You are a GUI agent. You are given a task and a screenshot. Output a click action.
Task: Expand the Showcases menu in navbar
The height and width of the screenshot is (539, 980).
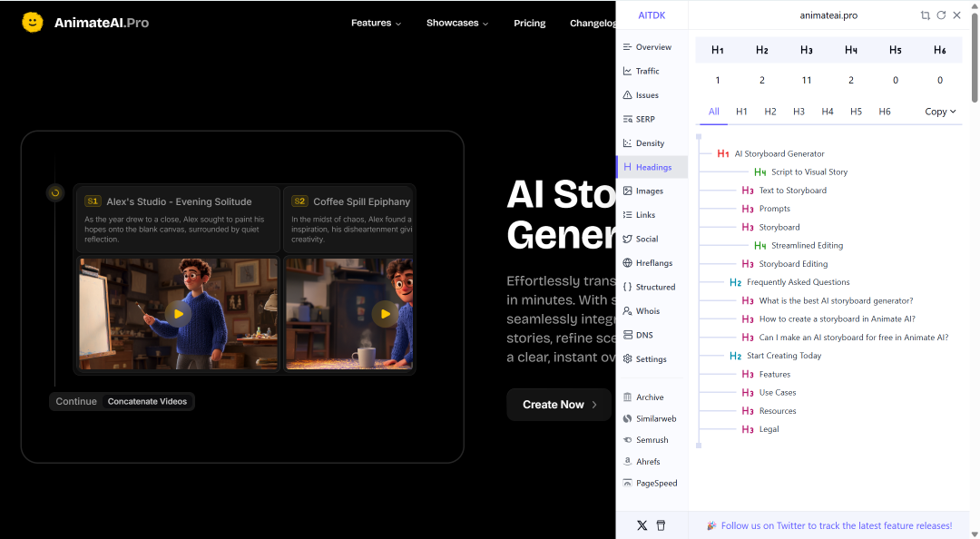click(456, 23)
